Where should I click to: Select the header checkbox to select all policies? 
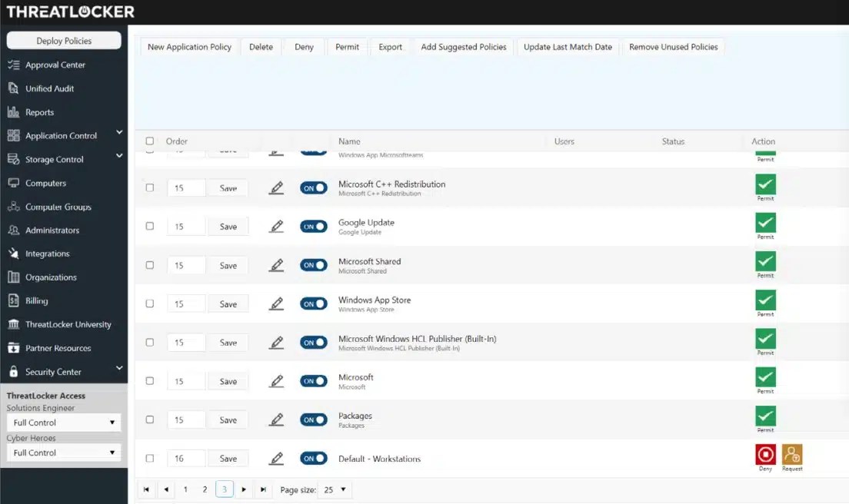[x=149, y=141]
